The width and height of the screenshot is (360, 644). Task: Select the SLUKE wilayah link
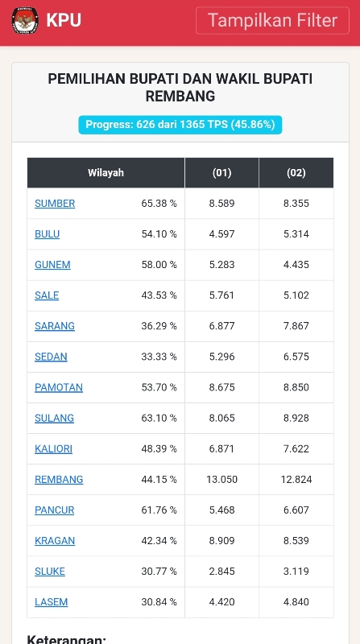(x=50, y=572)
